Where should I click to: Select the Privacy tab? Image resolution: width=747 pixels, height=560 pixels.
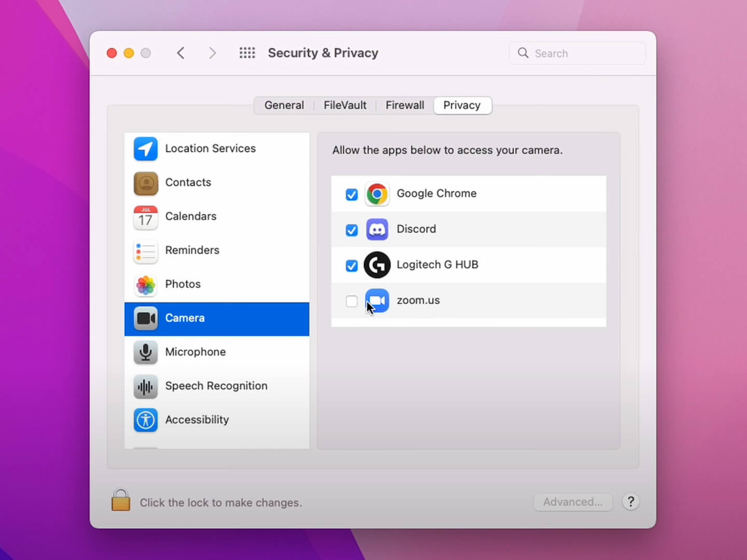pos(462,105)
